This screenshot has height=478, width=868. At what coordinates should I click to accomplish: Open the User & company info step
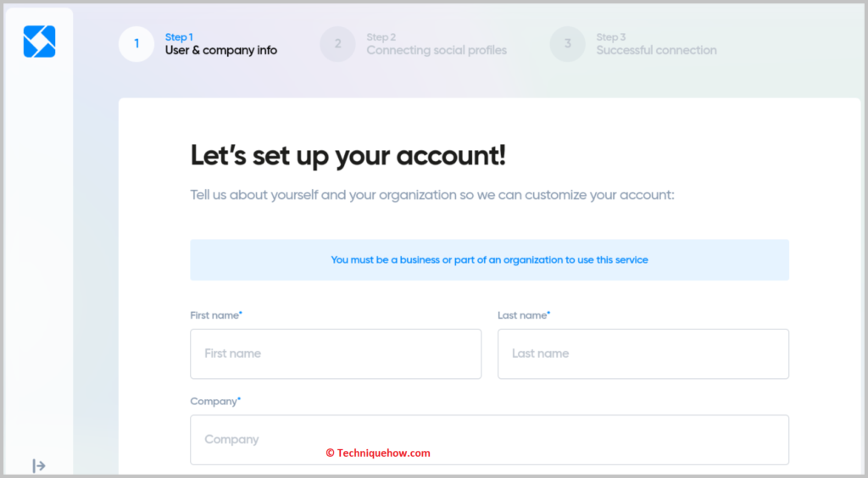(x=221, y=50)
